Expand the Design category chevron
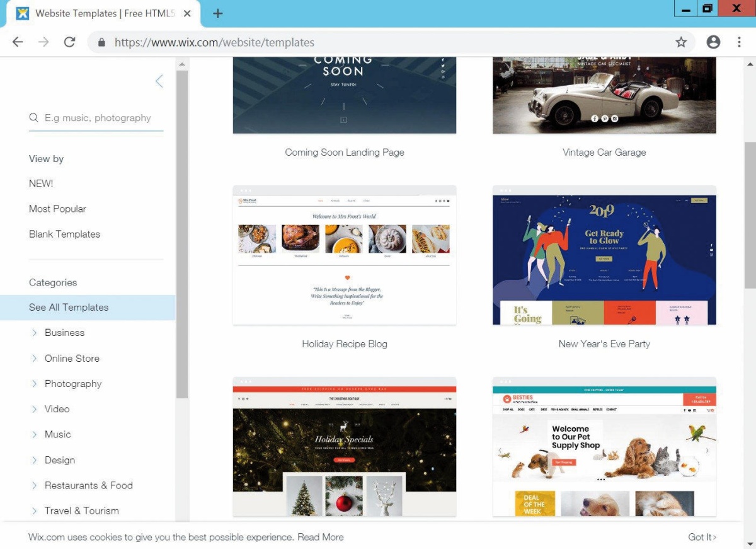The width and height of the screenshot is (756, 549). 35,460
